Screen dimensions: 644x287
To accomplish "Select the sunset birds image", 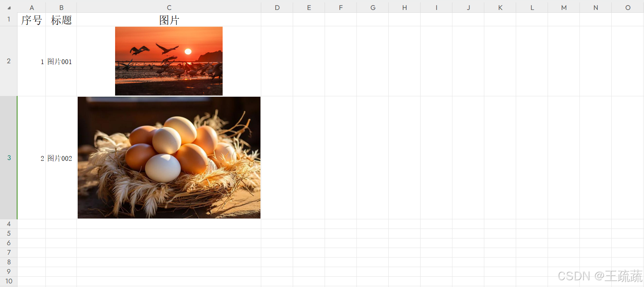I will (169, 61).
